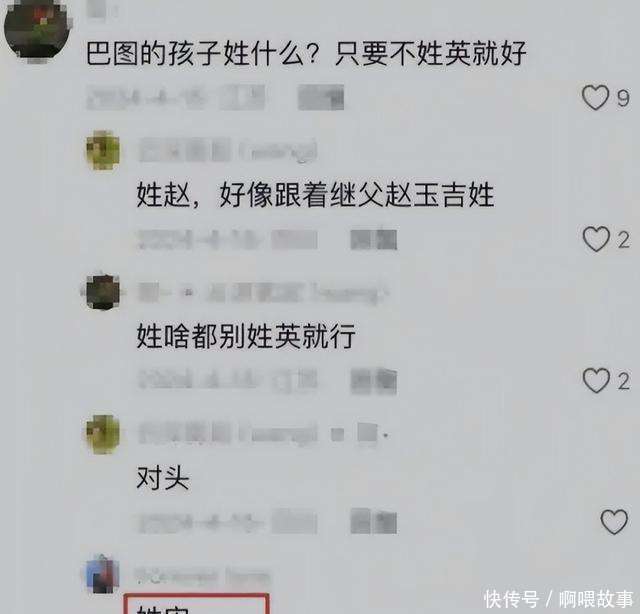Open the blue avatar of bottom commenter

(x=103, y=574)
